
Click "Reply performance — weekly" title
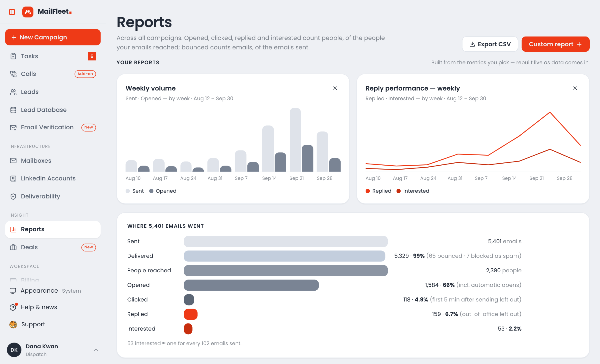[413, 89]
